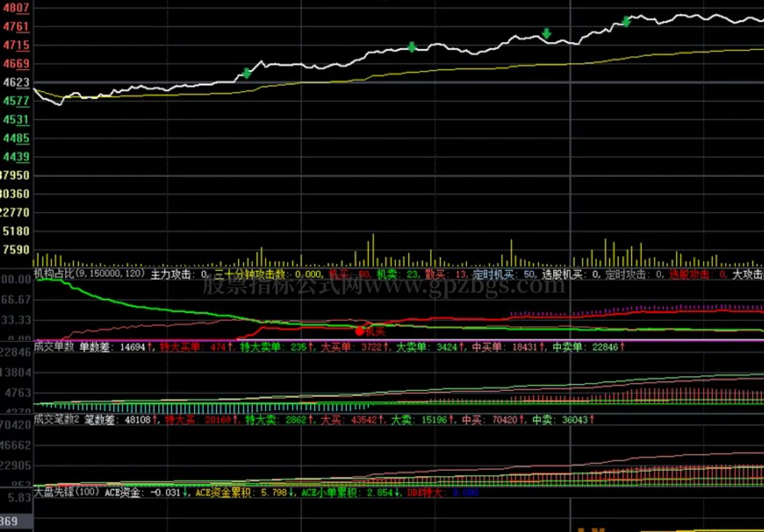Click the 4623 baseline price label
The image size is (764, 532).
[x=16, y=83]
